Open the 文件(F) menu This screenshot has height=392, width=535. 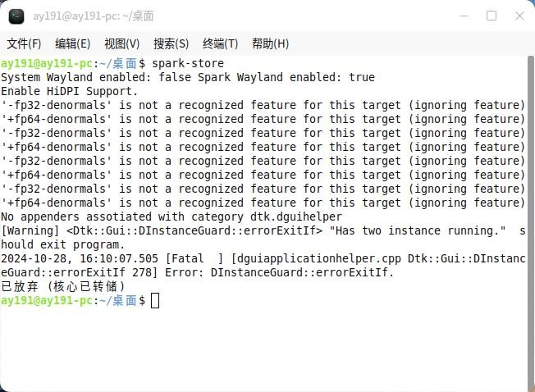click(24, 43)
